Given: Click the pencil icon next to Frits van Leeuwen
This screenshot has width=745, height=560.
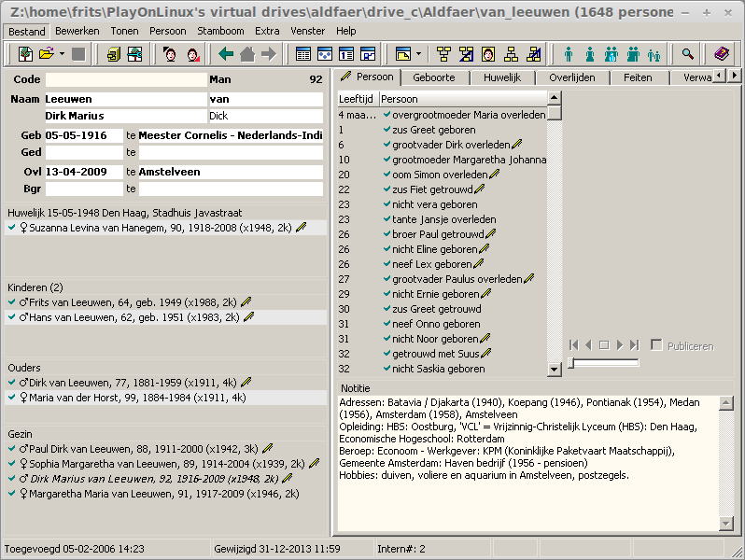Looking at the screenshot, I should pos(246,301).
